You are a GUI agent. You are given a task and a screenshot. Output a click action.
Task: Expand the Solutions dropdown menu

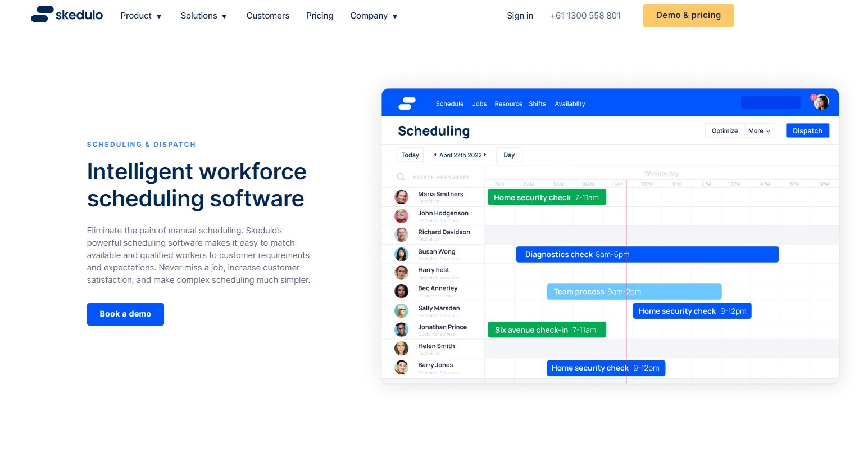203,16
